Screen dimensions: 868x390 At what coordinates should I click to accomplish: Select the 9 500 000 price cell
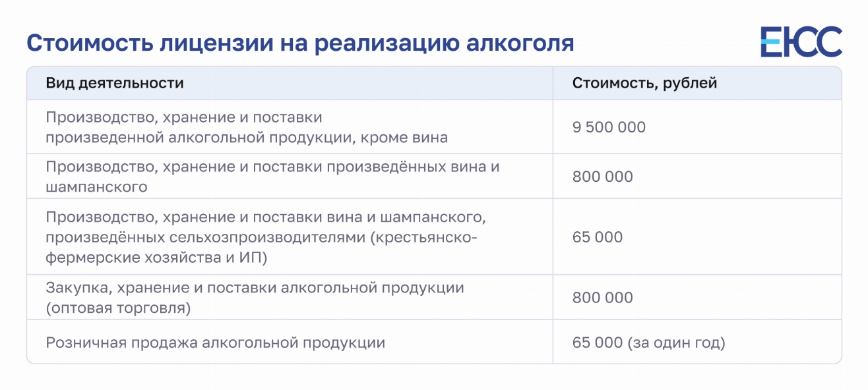point(609,127)
